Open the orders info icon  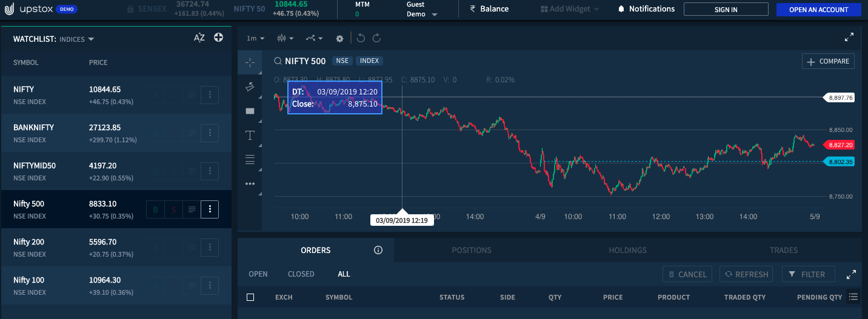378,250
